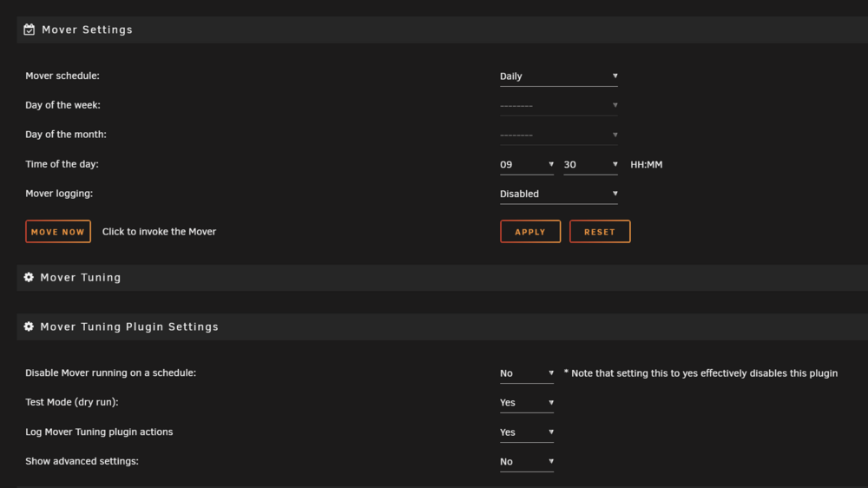Click the RESET button
Viewport: 868px width, 488px height.
600,232
